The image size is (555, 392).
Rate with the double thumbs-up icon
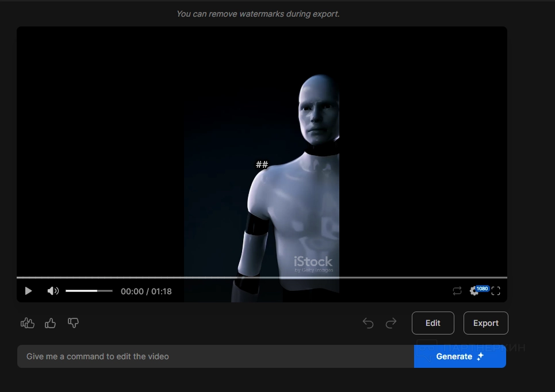click(28, 323)
